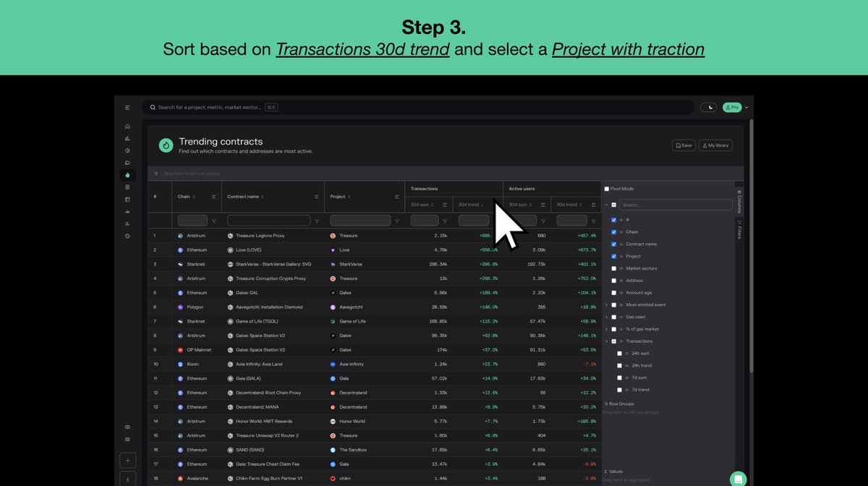Open the Chain column menu icon
868x486 pixels.
[213, 197]
